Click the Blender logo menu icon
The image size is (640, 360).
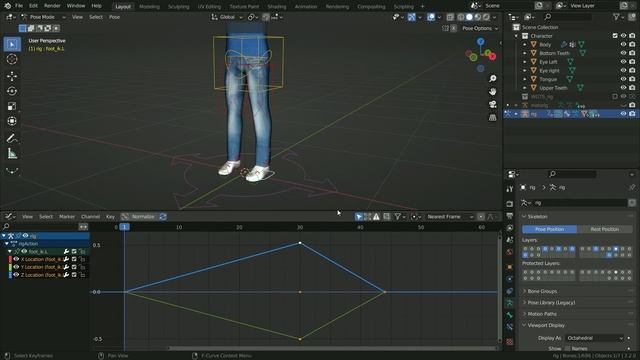pyautogui.click(x=7, y=6)
